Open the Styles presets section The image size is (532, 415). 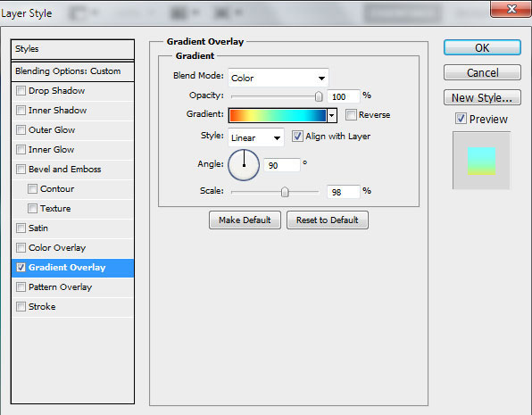click(x=72, y=49)
